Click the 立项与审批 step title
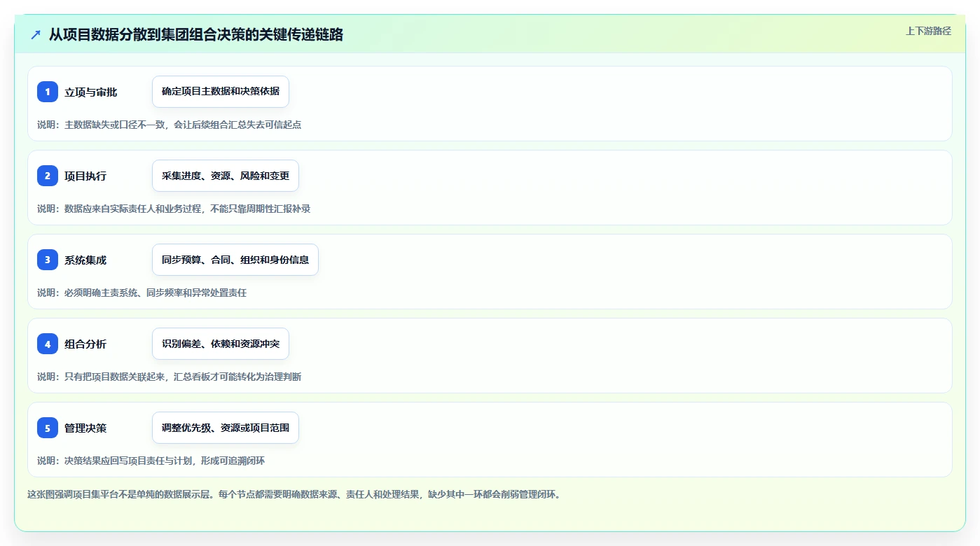 click(x=91, y=92)
